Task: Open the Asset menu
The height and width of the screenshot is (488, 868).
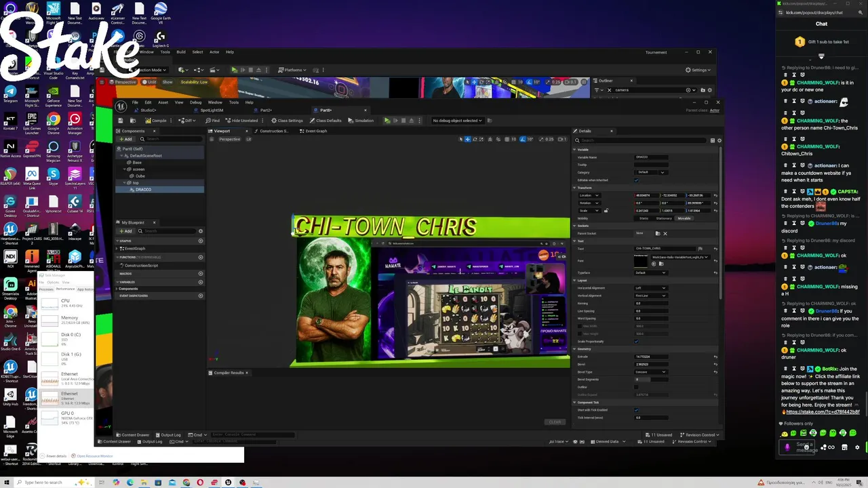Action: click(x=163, y=102)
